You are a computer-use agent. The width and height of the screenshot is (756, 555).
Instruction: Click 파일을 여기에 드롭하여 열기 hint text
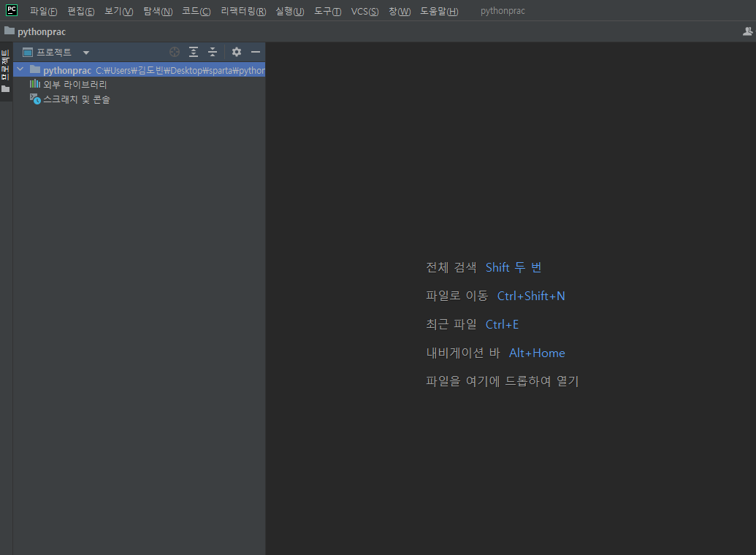502,381
